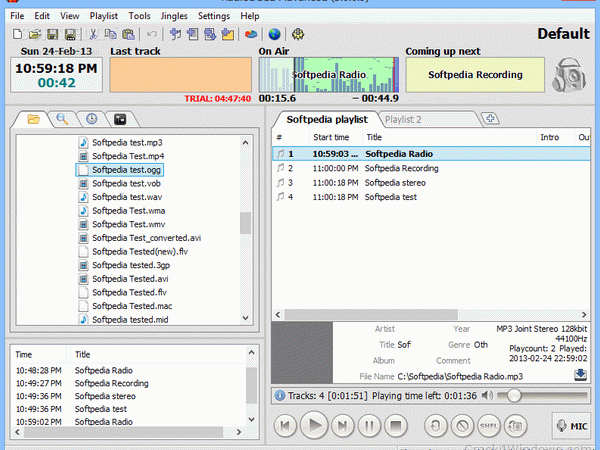Toggle the MIC microphone button
The width and height of the screenshot is (600, 450).
pyautogui.click(x=572, y=426)
